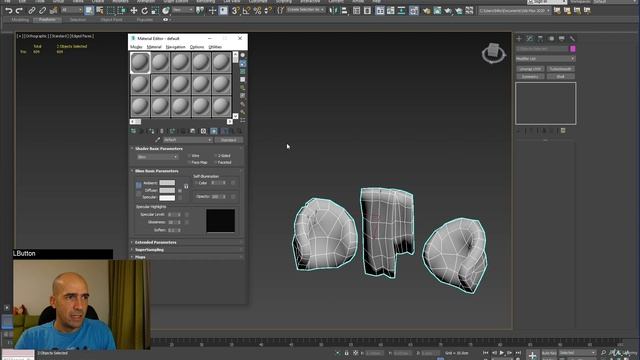Collapse the Blinn Basic Parameters rollout
Viewport: 640px width, 360px height.
(157, 171)
